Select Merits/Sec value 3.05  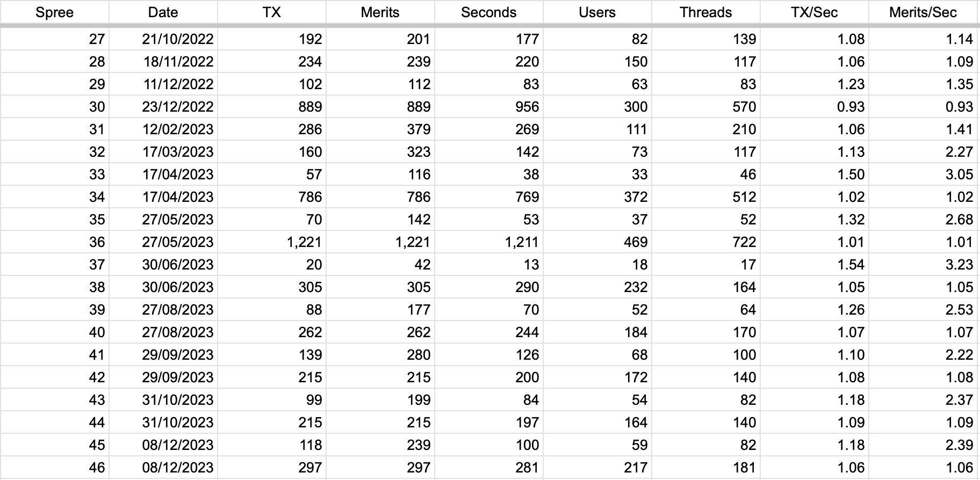click(x=923, y=174)
